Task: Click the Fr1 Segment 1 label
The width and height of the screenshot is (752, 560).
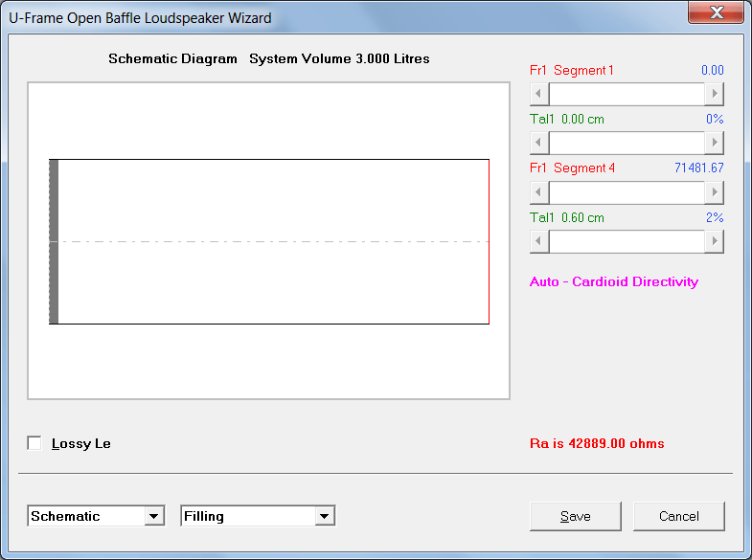Action: 572,71
